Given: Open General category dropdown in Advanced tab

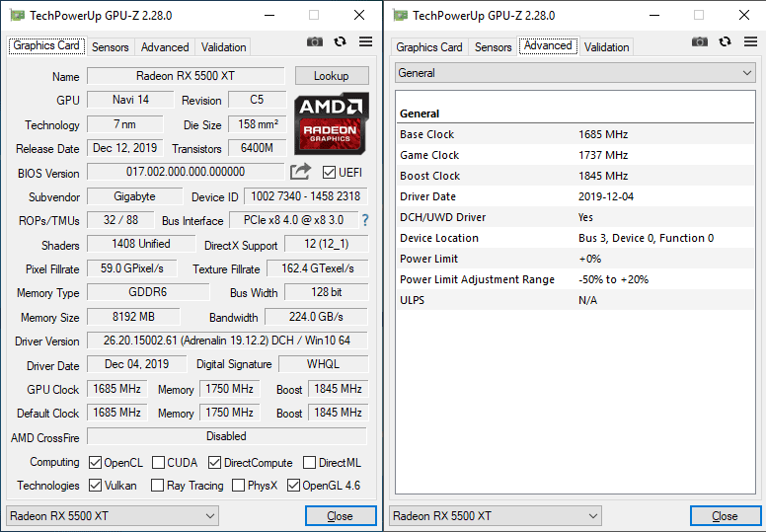Looking at the screenshot, I should tap(574, 73).
